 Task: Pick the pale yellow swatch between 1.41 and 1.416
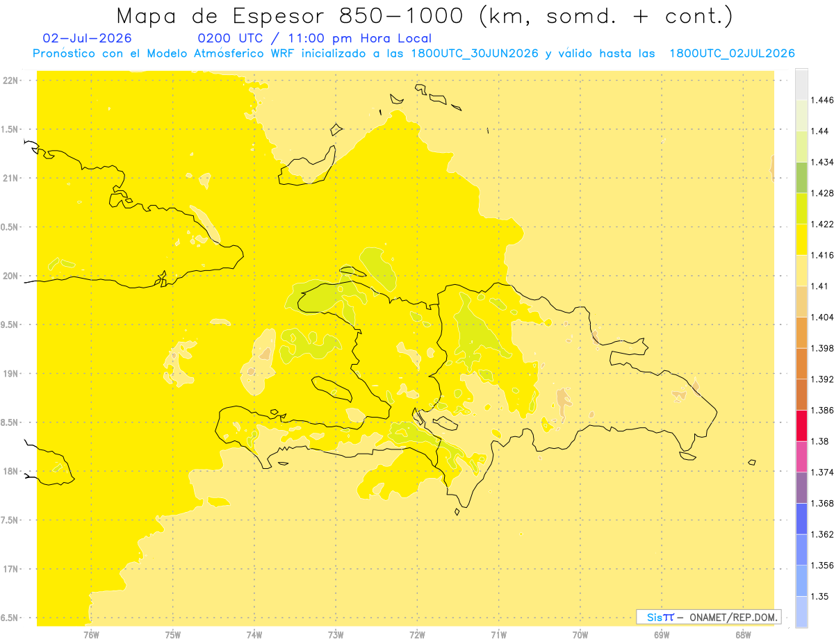coord(801,270)
